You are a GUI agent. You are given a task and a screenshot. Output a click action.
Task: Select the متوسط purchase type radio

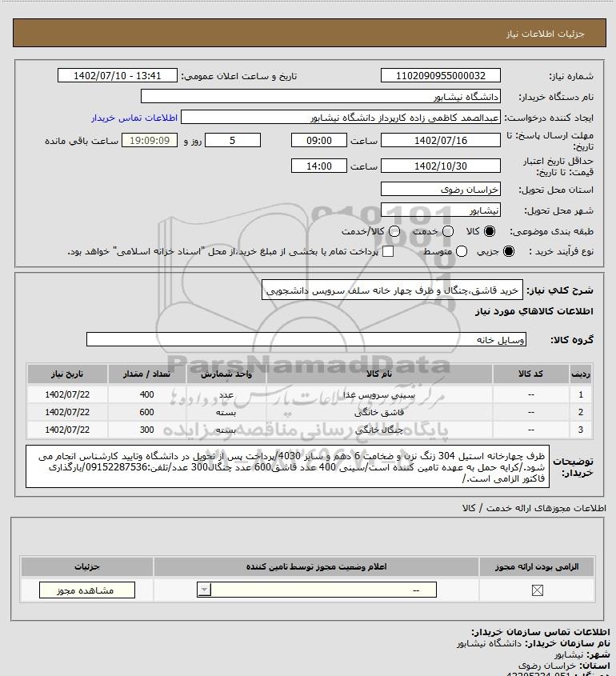click(462, 252)
